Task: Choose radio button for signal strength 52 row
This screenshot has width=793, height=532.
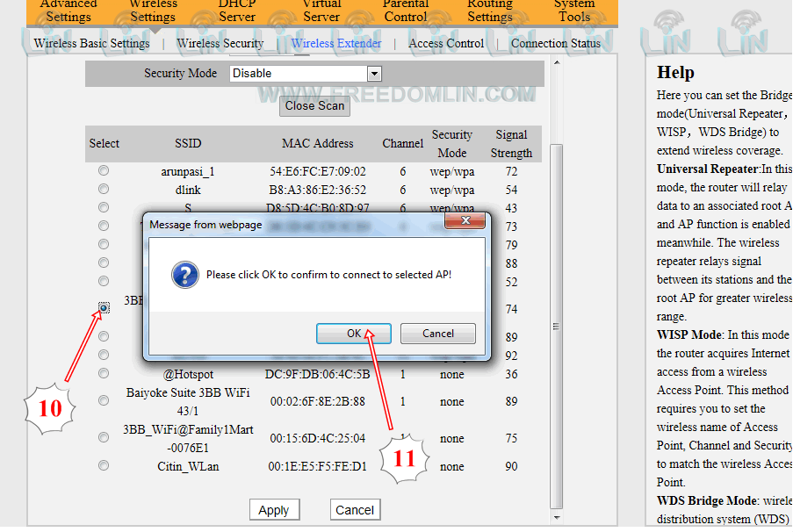Action: 104,282
